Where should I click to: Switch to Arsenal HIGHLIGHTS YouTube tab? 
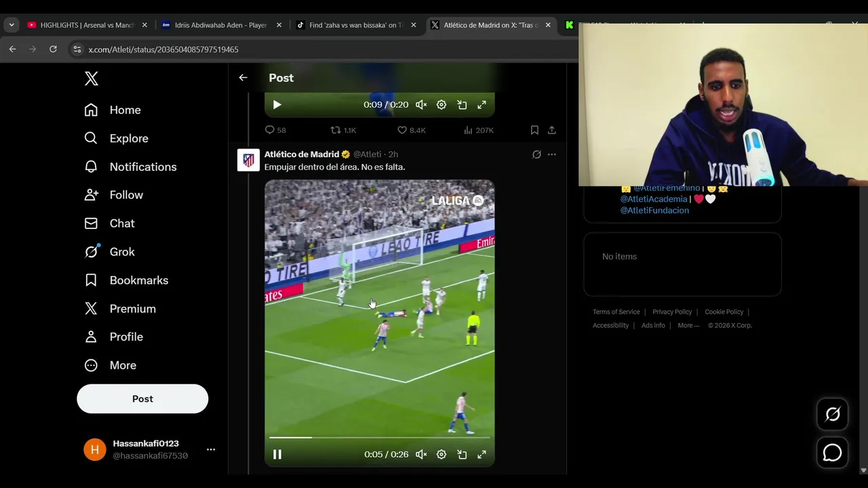coord(86,25)
